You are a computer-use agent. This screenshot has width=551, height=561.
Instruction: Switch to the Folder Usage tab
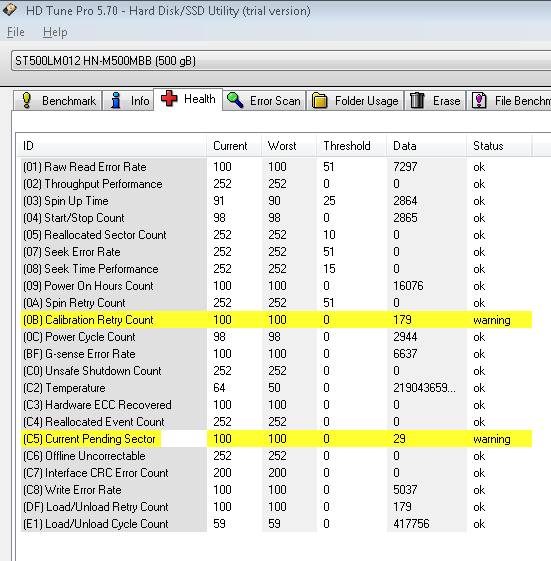point(355,101)
